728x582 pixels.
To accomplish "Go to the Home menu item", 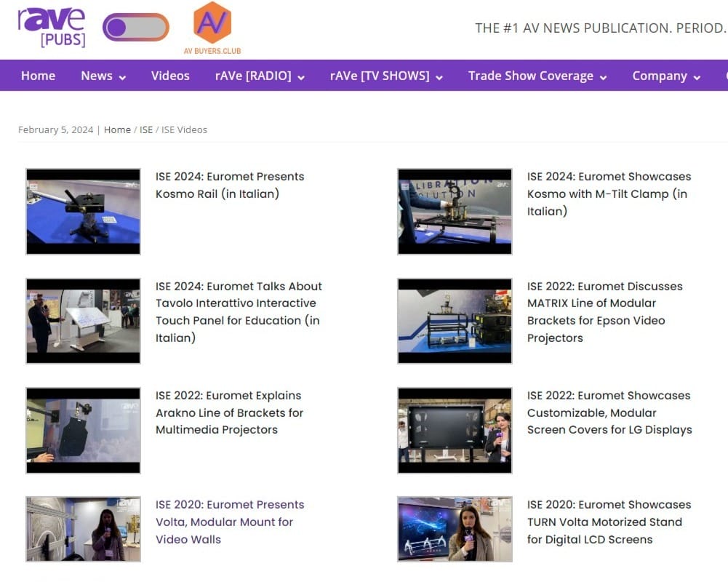I will (x=38, y=76).
